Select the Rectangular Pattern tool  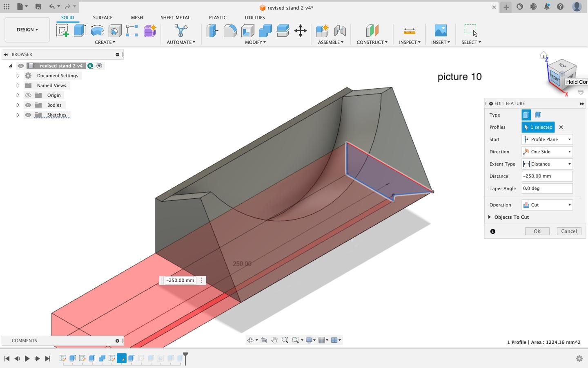132,31
